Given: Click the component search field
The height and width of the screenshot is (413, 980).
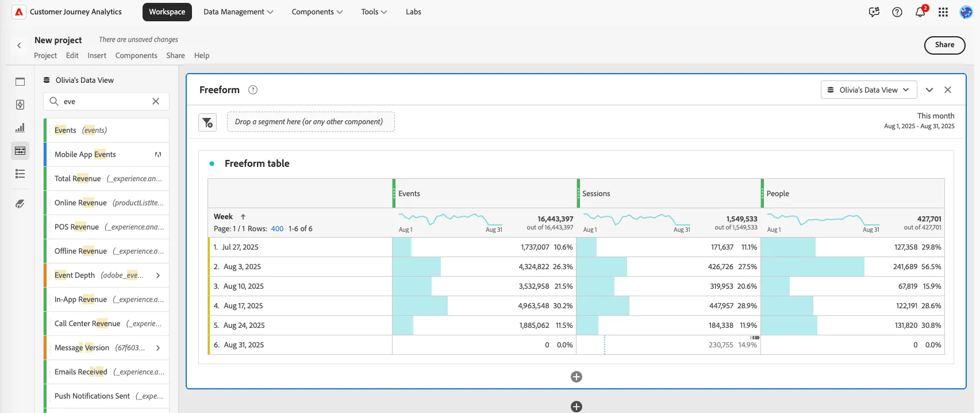Looking at the screenshot, I should (x=106, y=101).
